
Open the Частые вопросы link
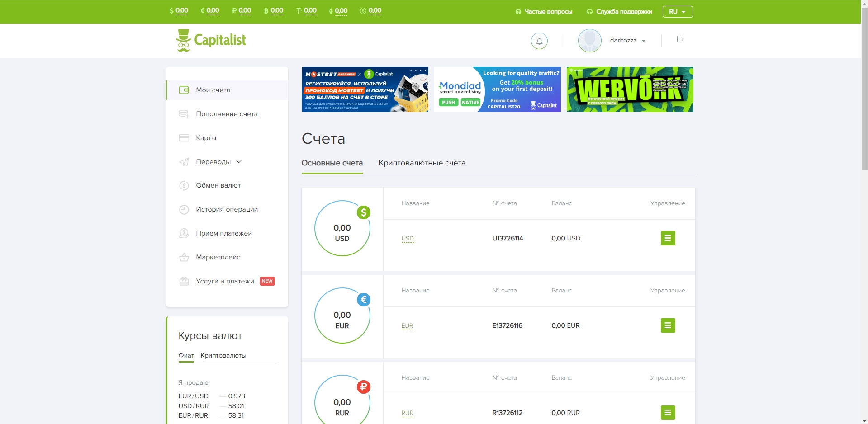coord(548,12)
